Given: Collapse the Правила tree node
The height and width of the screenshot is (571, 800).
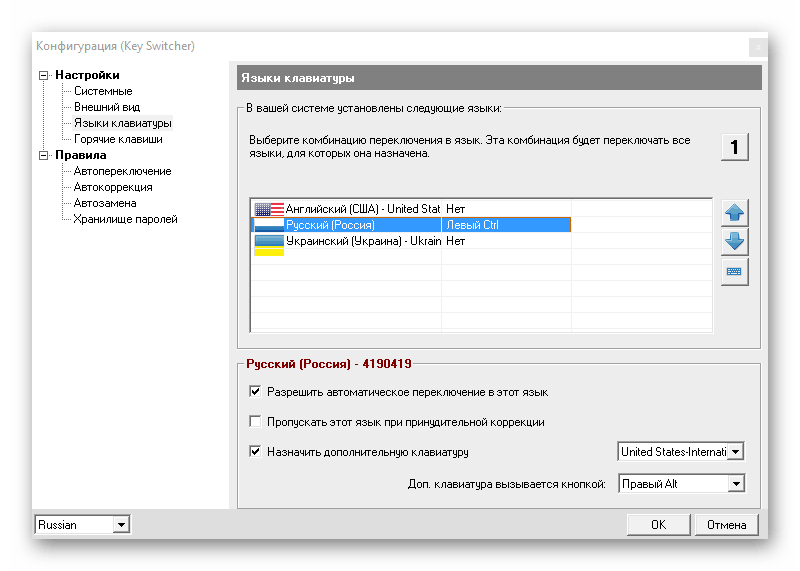Looking at the screenshot, I should (x=43, y=155).
